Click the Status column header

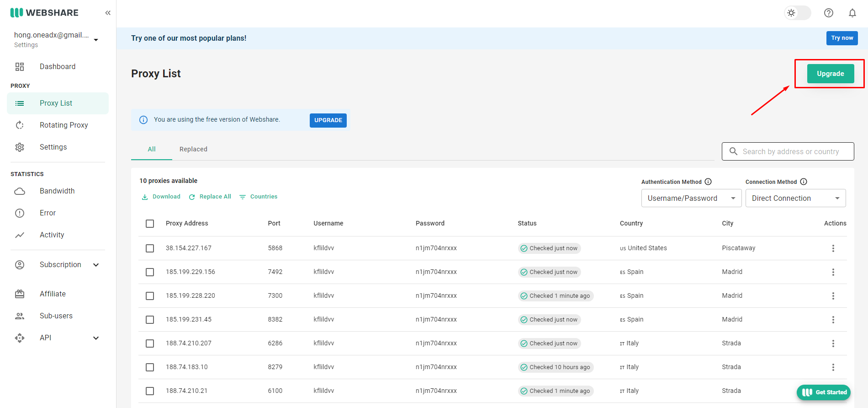coord(527,224)
